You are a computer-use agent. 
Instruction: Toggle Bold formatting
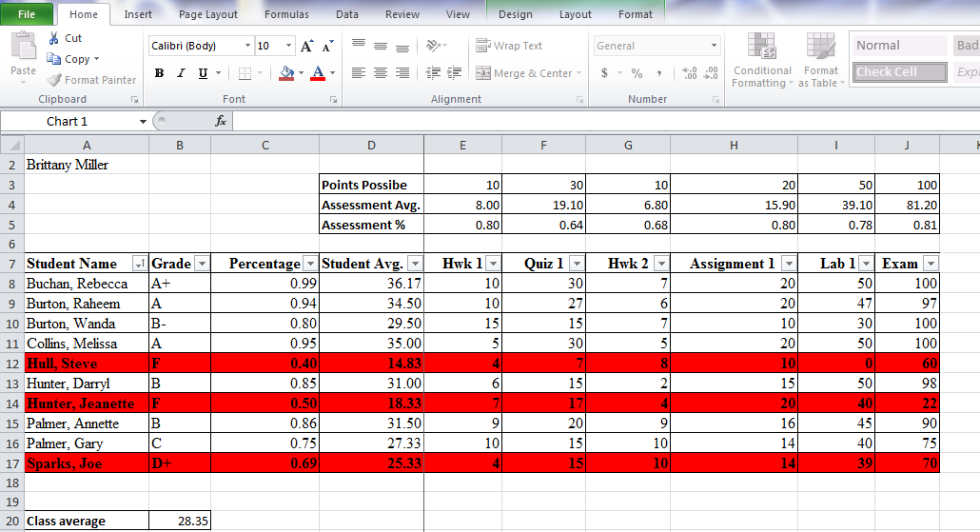[x=159, y=73]
